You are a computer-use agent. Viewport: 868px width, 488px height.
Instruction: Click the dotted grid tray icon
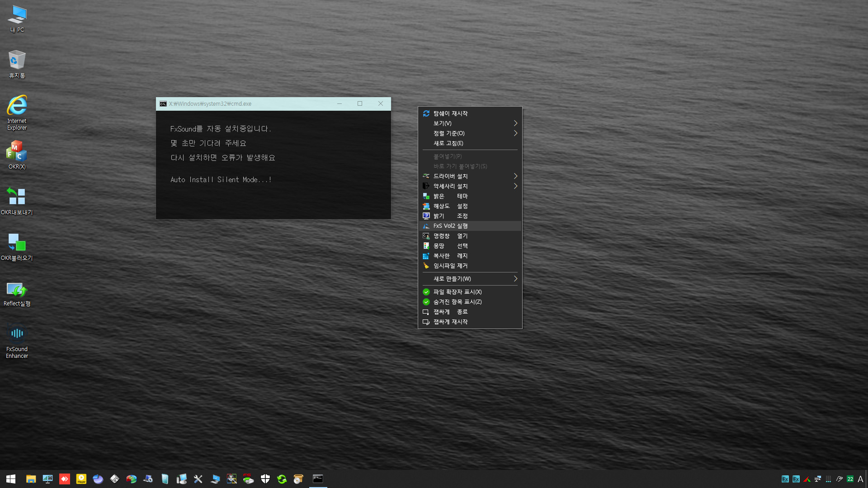829,479
